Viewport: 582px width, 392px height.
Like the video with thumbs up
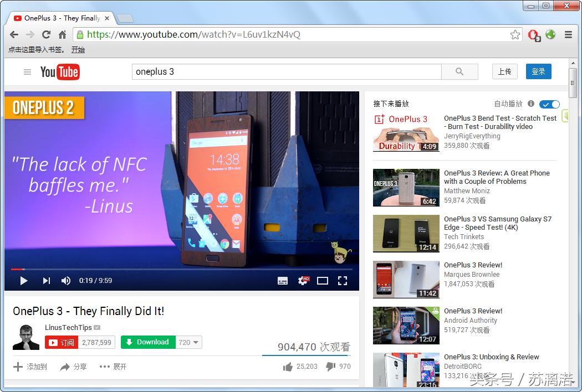click(x=288, y=366)
